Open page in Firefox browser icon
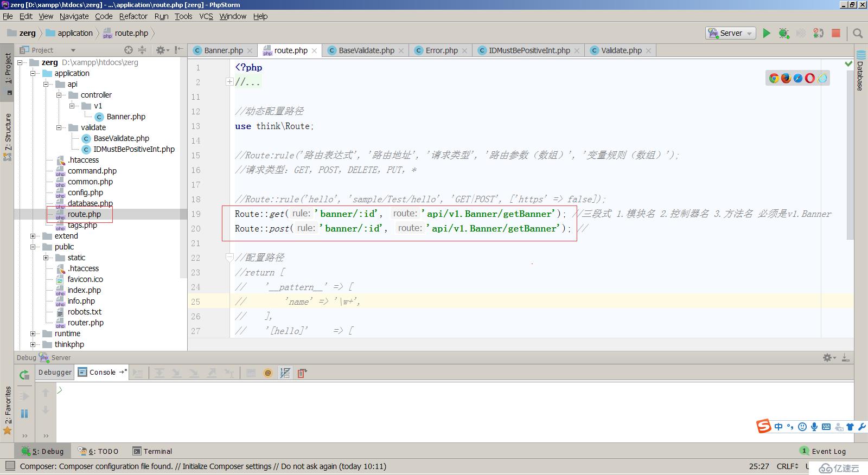868x475 pixels. click(x=786, y=78)
